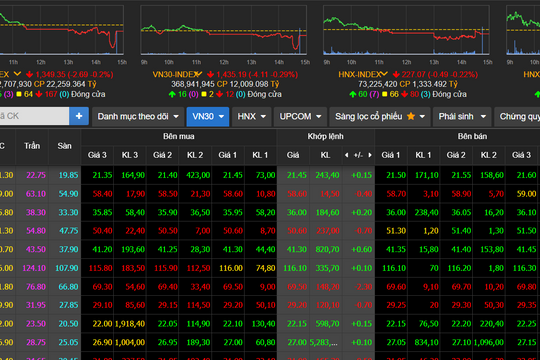Click matched price 116.10 in Khớp lệnh
The width and height of the screenshot is (540, 360).
(x=295, y=268)
